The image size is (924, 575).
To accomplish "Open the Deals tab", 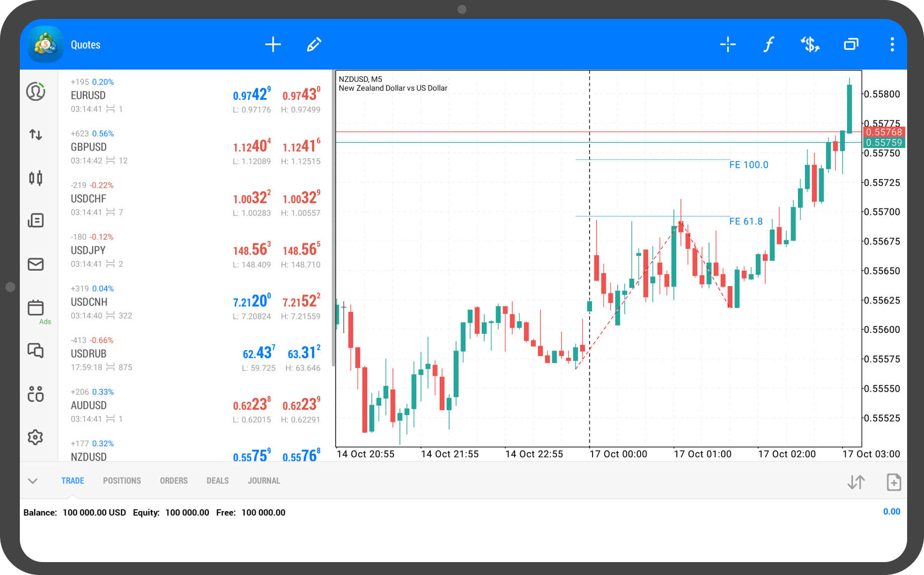I will click(x=217, y=481).
